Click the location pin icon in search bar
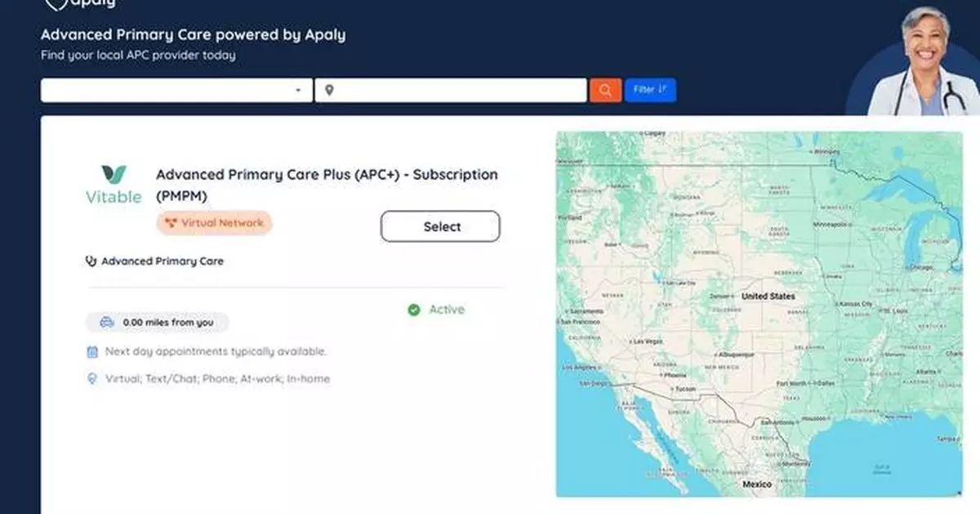The height and width of the screenshot is (514, 980). 330,90
